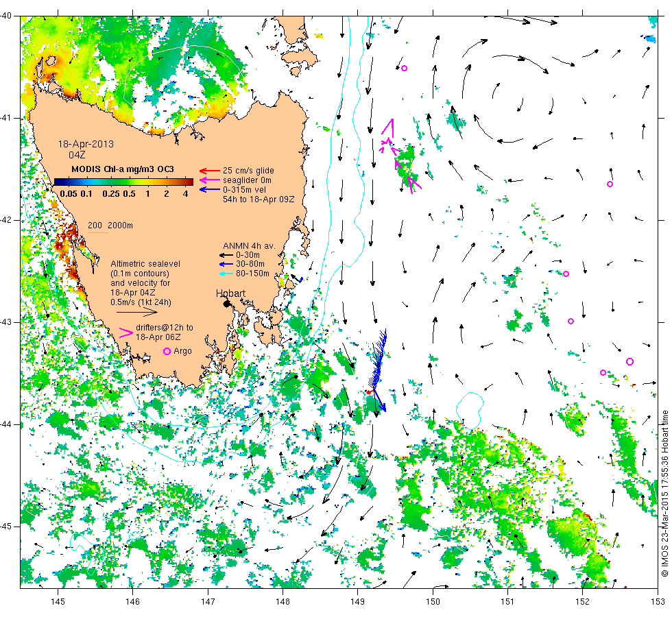Click the '-45' latitude axis label
This screenshot has width=672, height=617.
(6, 527)
